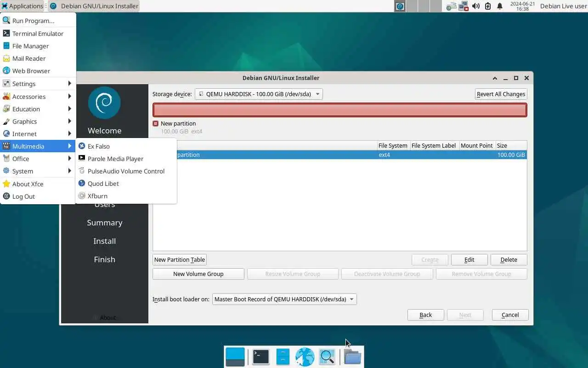
Task: Click the Ex Falso icon
Action: click(x=82, y=146)
